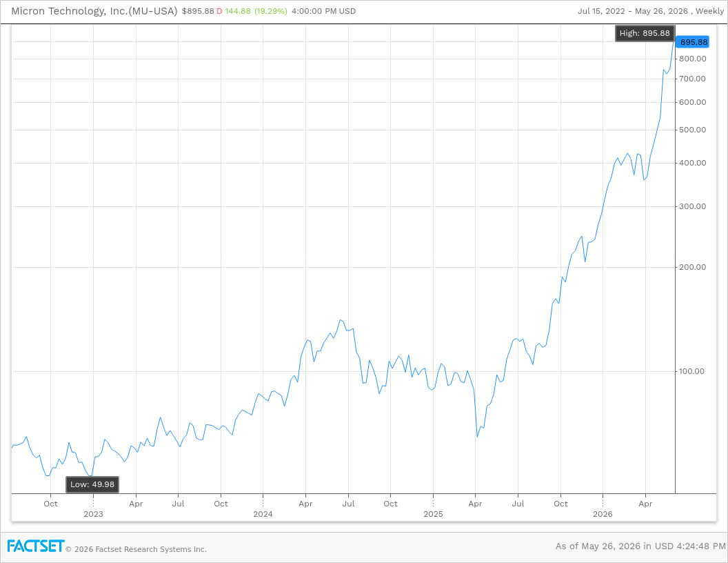This screenshot has width=728, height=563.
Task: Click the 2023 year label on x-axis
Action: [x=93, y=514]
